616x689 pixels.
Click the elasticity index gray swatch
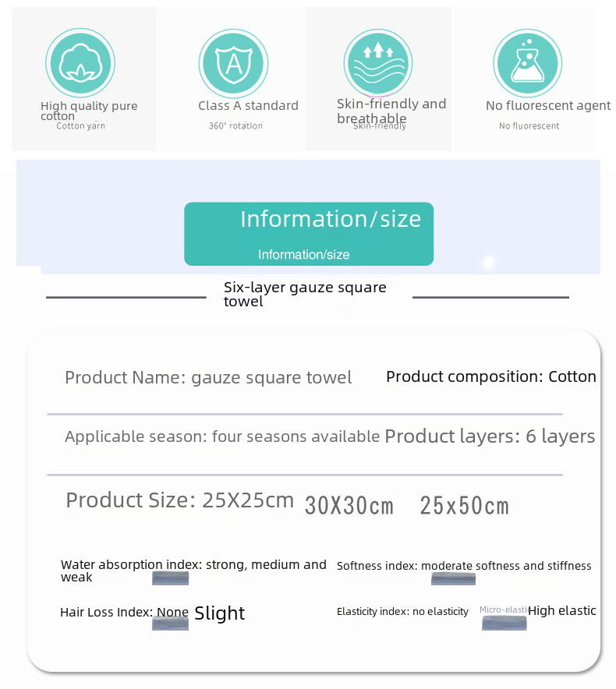pos(504,624)
